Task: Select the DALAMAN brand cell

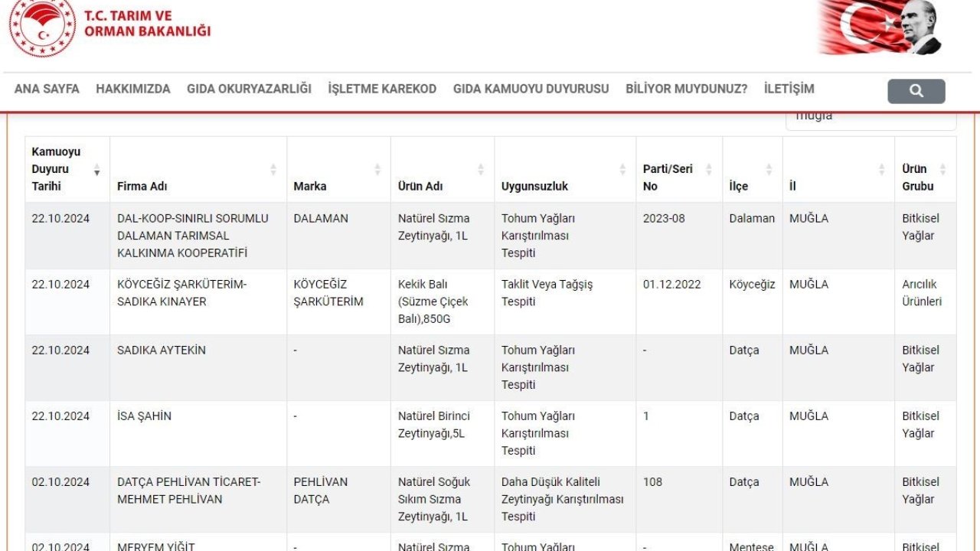Action: pyautogui.click(x=338, y=236)
